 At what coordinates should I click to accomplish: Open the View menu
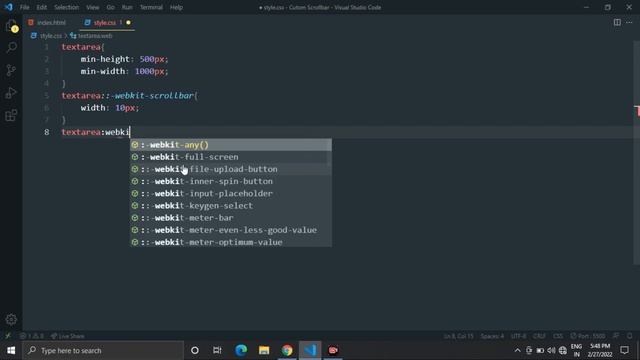(93, 7)
